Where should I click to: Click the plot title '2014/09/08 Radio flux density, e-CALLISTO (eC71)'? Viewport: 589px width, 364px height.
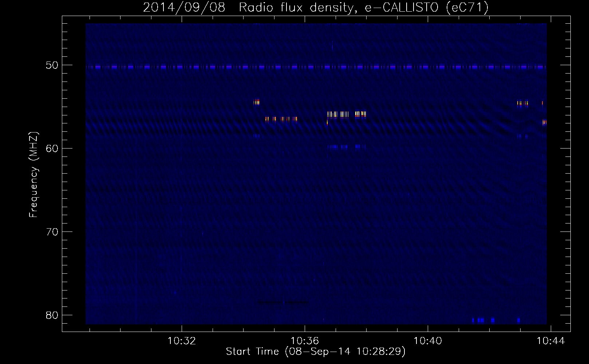[316, 7]
